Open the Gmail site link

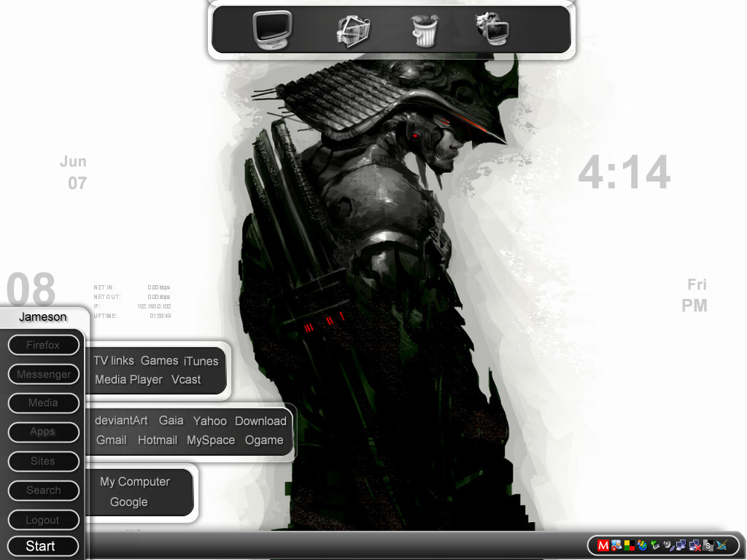point(112,440)
